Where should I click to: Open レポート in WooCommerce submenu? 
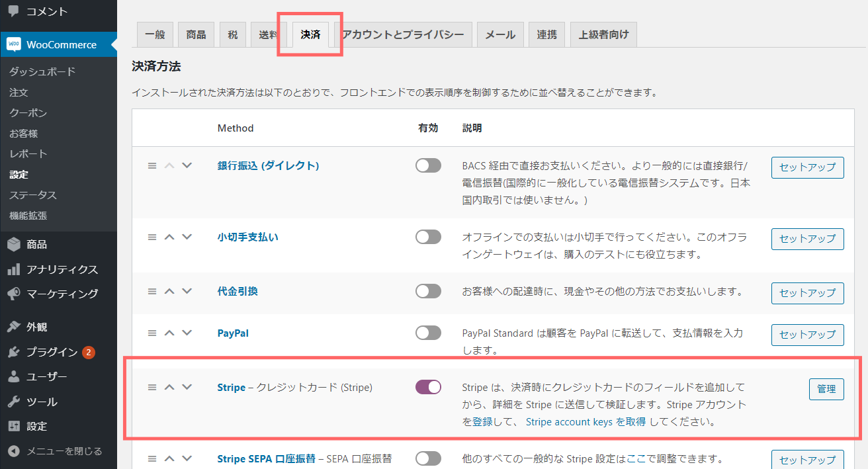coord(28,154)
